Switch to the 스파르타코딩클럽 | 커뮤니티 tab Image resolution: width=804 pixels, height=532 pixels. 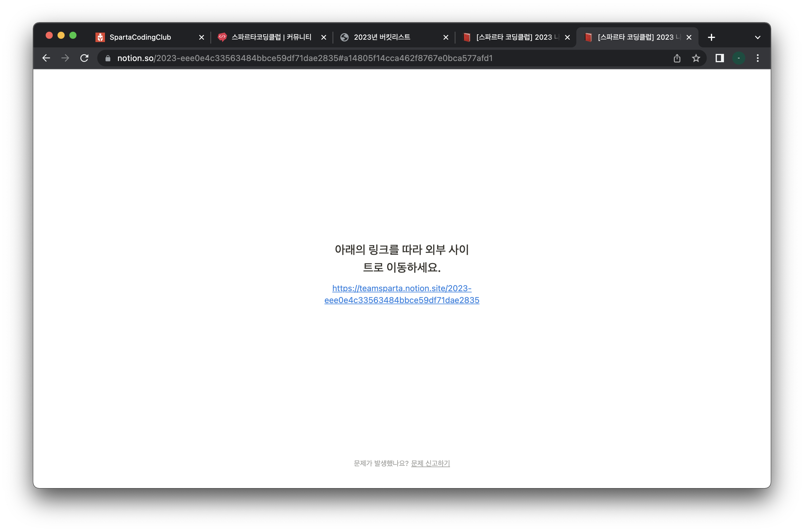point(272,37)
